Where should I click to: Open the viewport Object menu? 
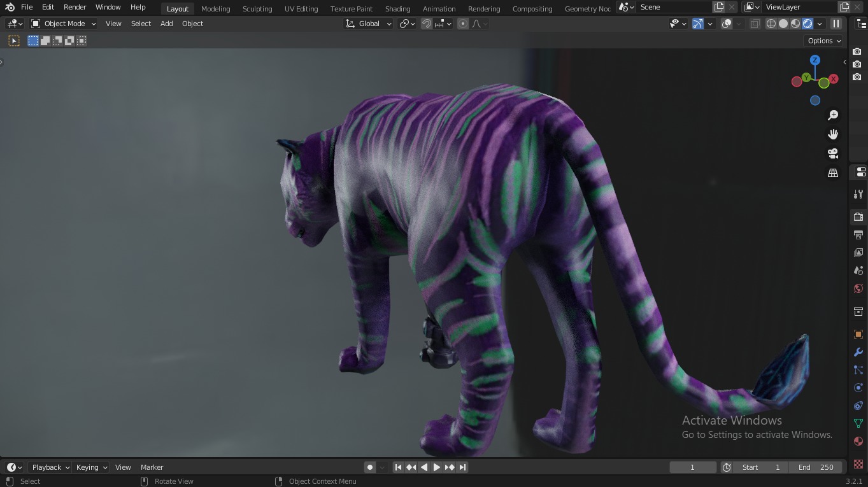pos(192,24)
